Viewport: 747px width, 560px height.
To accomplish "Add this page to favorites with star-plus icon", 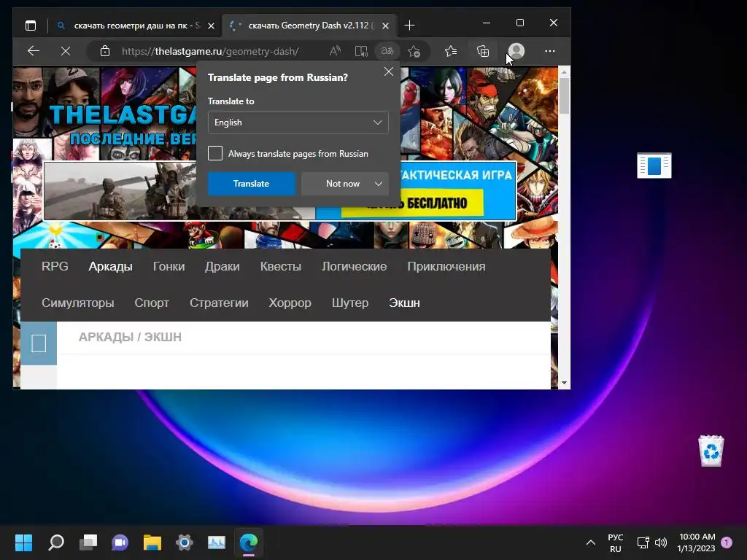I will (x=414, y=51).
